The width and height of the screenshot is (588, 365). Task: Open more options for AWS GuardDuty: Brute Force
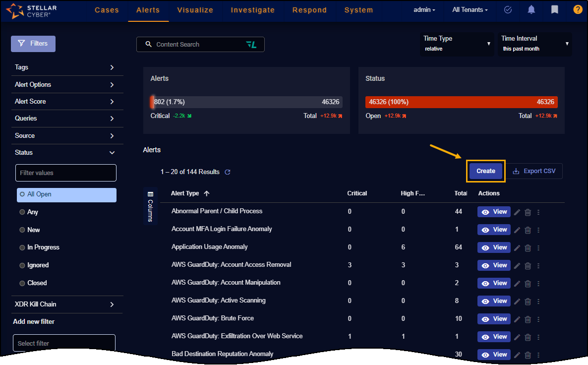coord(538,319)
